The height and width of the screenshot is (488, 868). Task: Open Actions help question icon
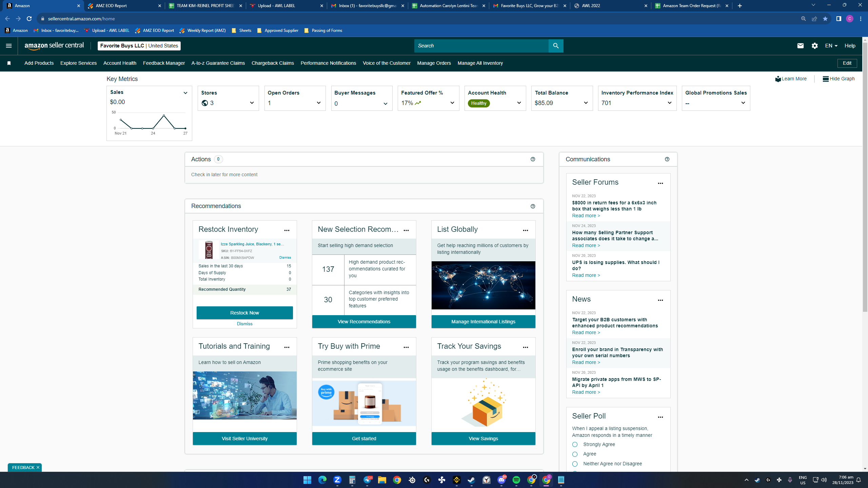(x=533, y=159)
